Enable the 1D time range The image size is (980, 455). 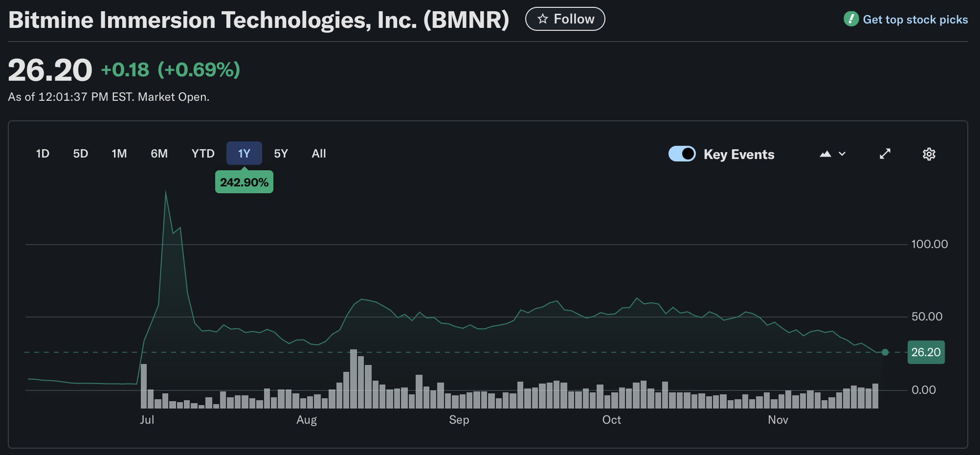coord(42,153)
